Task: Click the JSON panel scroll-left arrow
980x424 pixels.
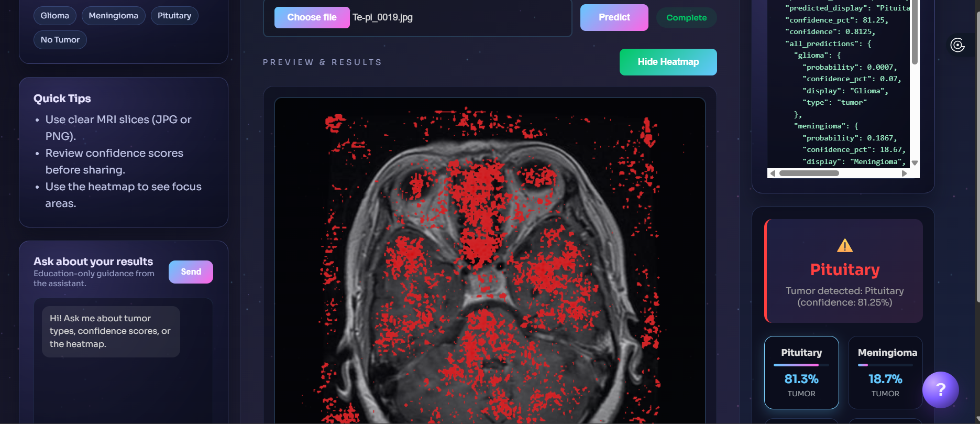Action: click(x=773, y=173)
